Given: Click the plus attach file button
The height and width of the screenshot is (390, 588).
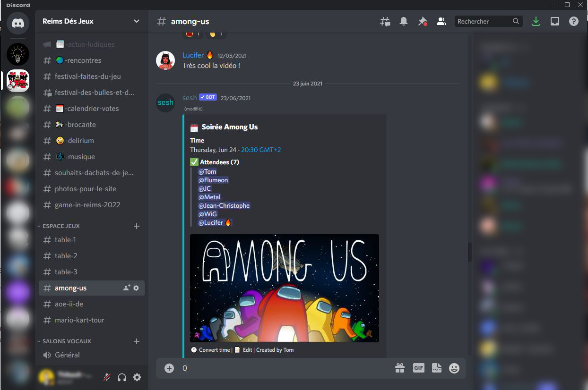Looking at the screenshot, I should point(169,368).
